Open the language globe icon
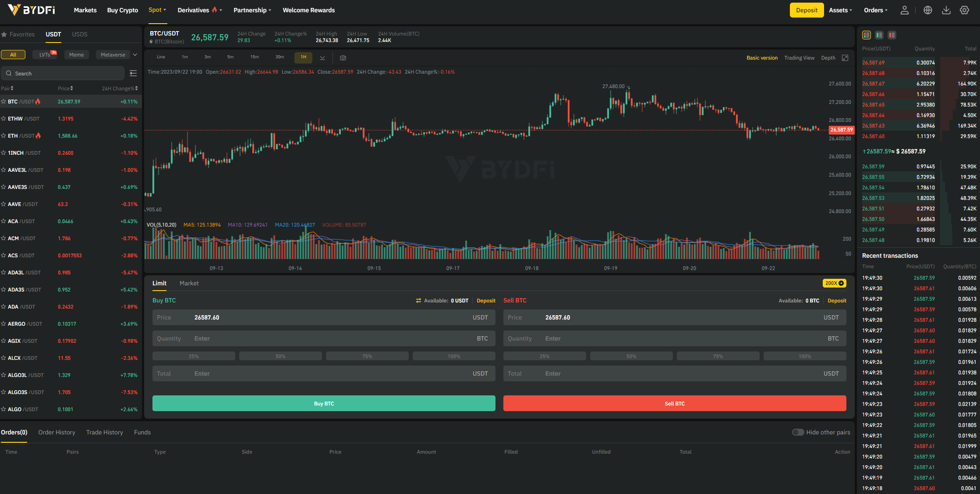This screenshot has width=980, height=494. [x=928, y=10]
